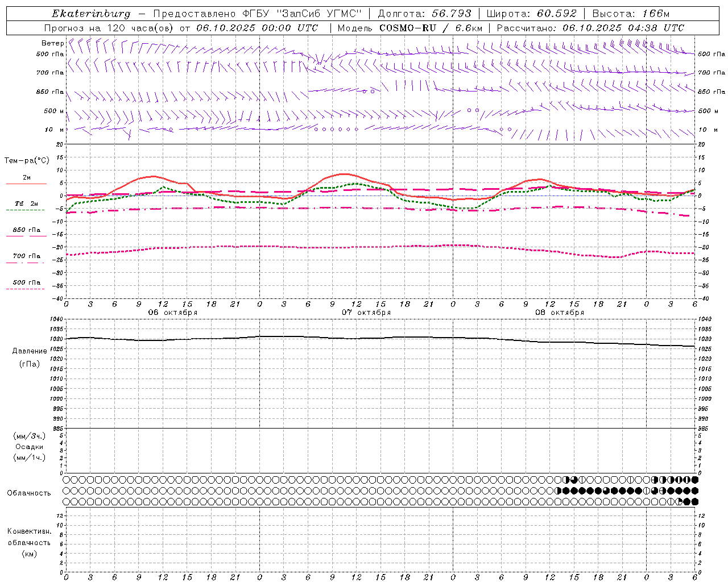This screenshot has height=582, width=728.
Task: Select the 'Предоставлено ФГБУ ЗапСиб УГМС' header text
Action: coord(258,14)
